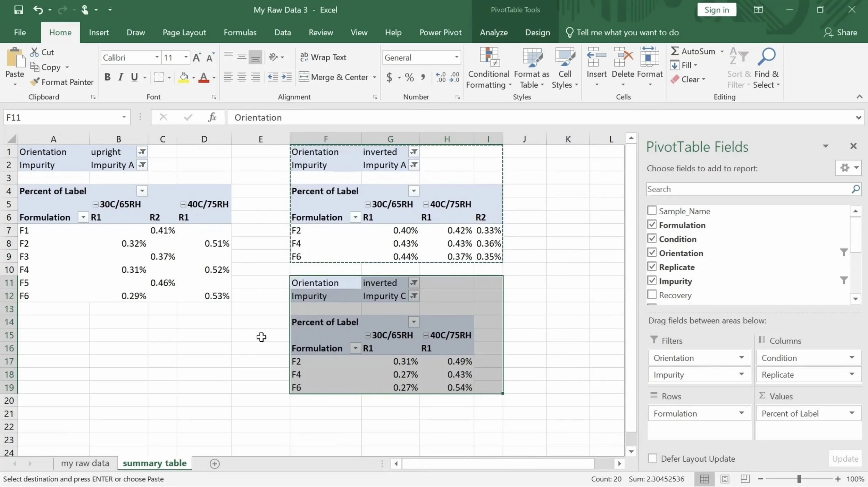868x487 pixels.
Task: Expand the General number format dropdown
Action: pos(456,58)
